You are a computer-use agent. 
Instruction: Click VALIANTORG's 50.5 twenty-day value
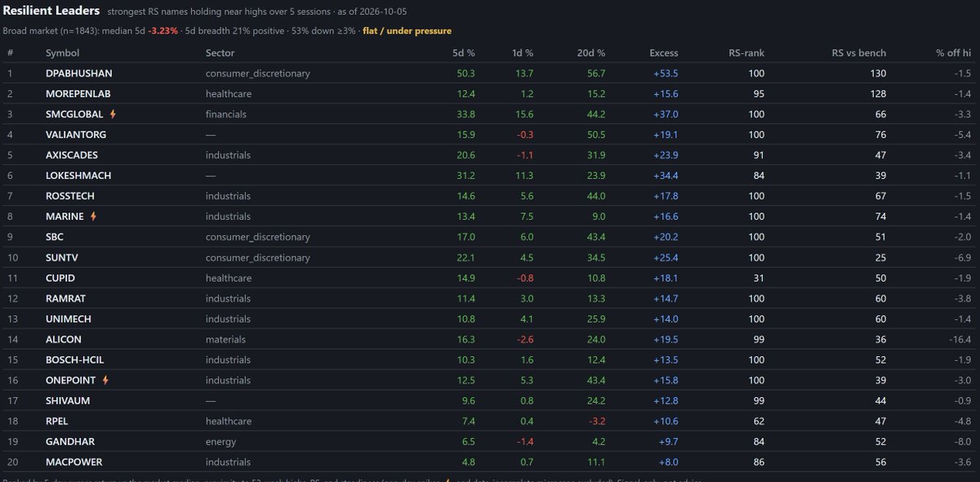tap(595, 135)
